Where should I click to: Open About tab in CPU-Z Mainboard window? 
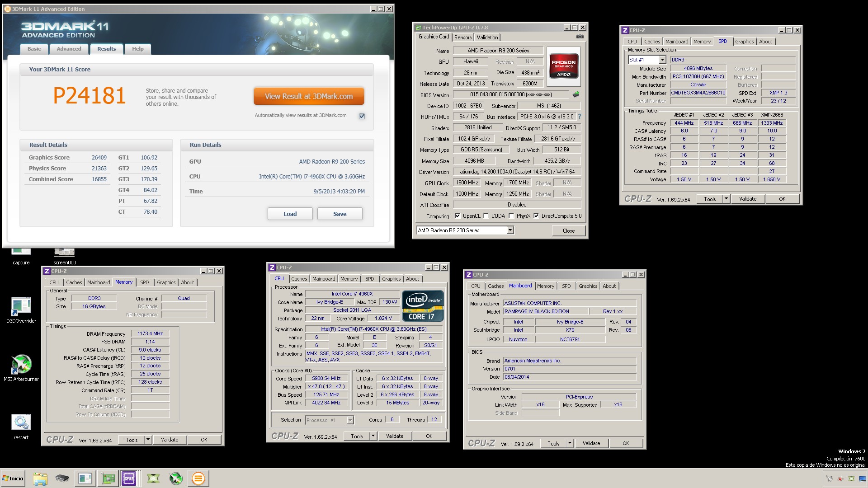[x=609, y=286]
